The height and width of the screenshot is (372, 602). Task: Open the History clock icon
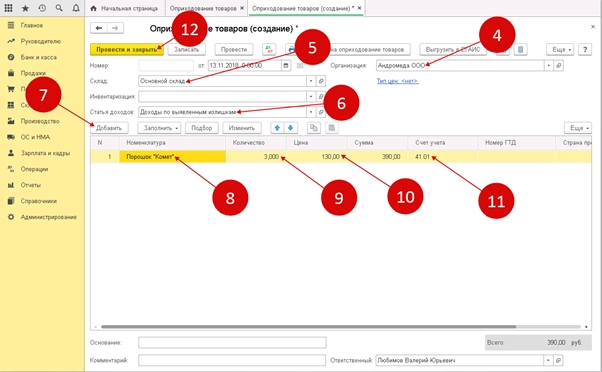42,8
